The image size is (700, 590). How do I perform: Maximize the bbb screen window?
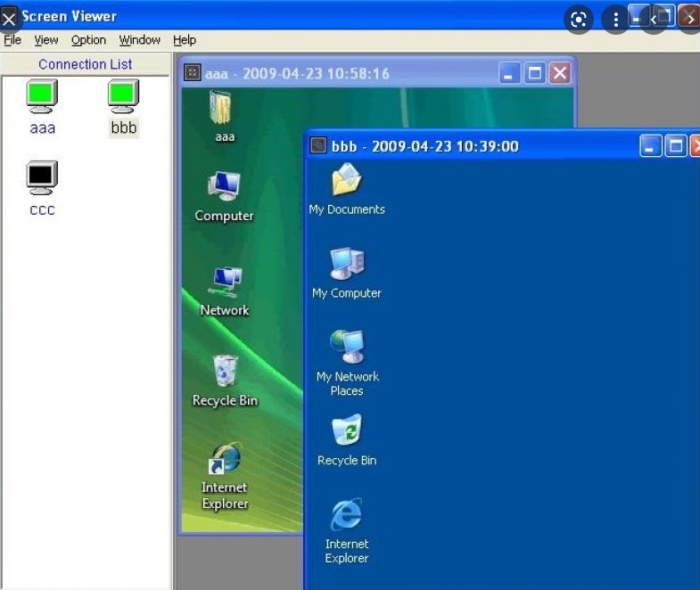click(675, 146)
